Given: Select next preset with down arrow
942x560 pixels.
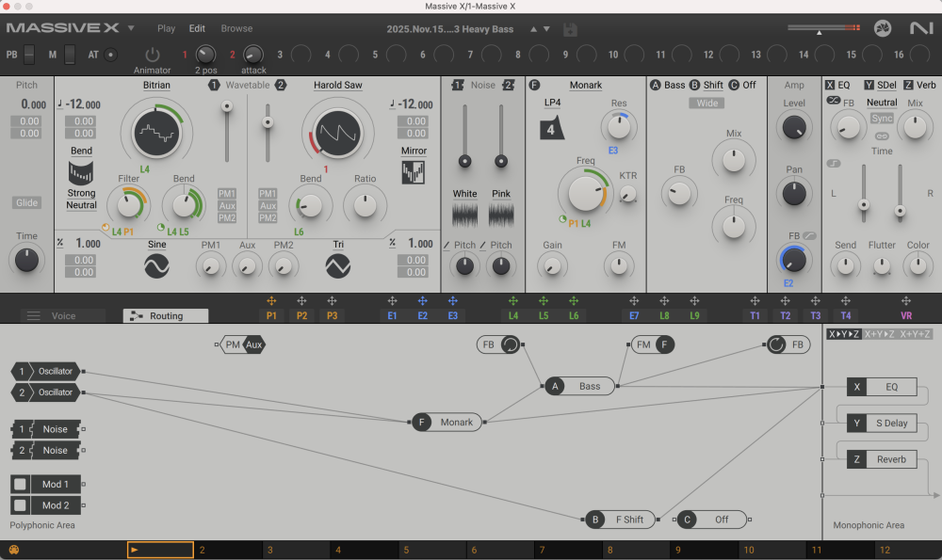Looking at the screenshot, I should click(x=546, y=29).
